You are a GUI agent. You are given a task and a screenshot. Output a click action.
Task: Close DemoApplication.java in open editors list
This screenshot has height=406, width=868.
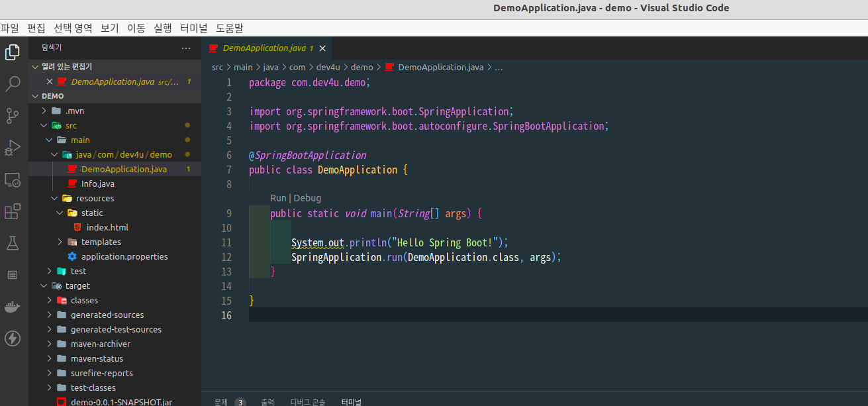click(49, 81)
